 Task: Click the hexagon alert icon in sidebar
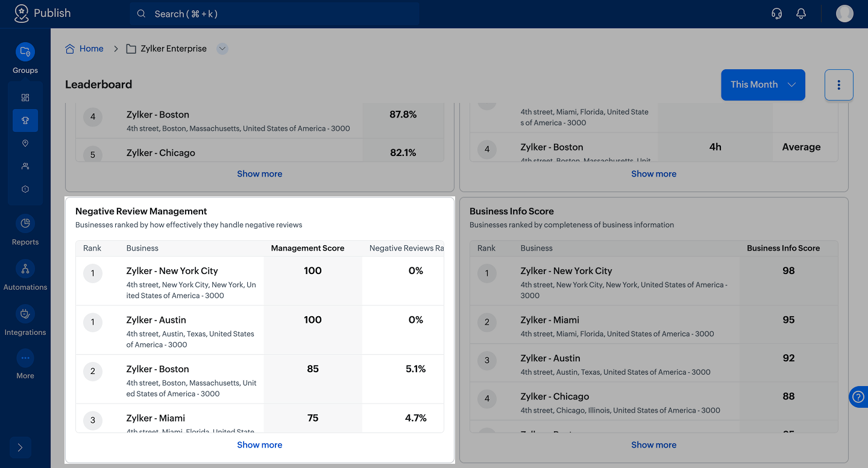tap(25, 189)
